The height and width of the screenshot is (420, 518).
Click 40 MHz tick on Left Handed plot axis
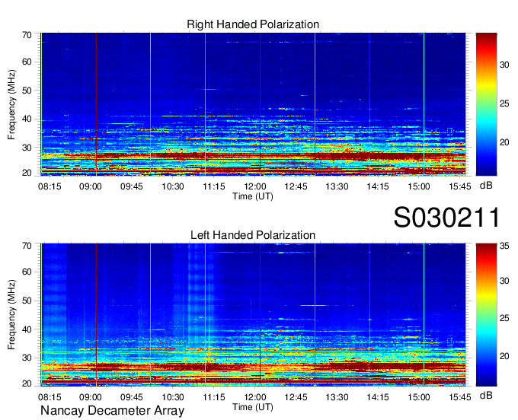[x=27, y=329]
